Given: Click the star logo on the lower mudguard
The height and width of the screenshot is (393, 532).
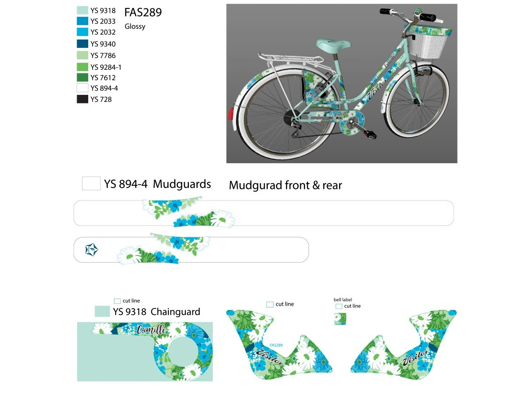Looking at the screenshot, I should [91, 250].
